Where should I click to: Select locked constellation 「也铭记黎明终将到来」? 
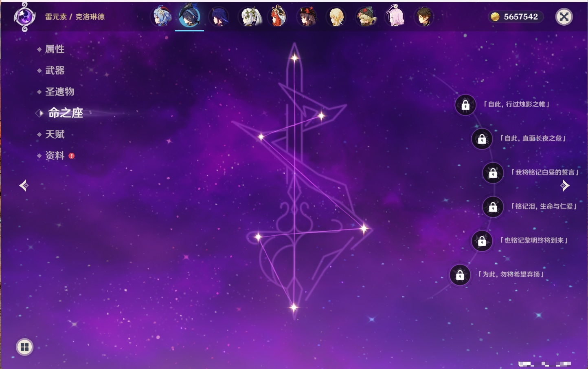pos(482,241)
